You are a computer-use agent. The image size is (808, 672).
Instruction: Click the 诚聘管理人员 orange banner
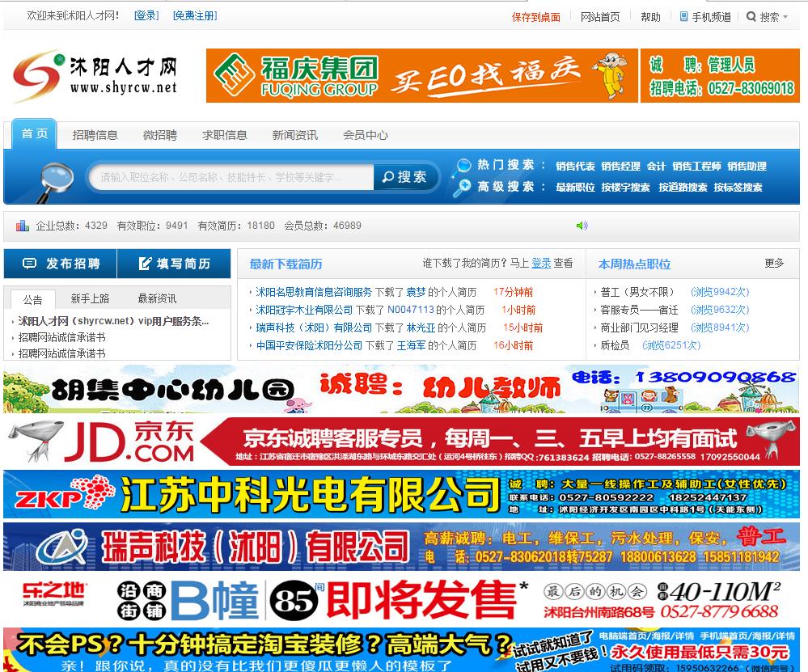click(720, 76)
